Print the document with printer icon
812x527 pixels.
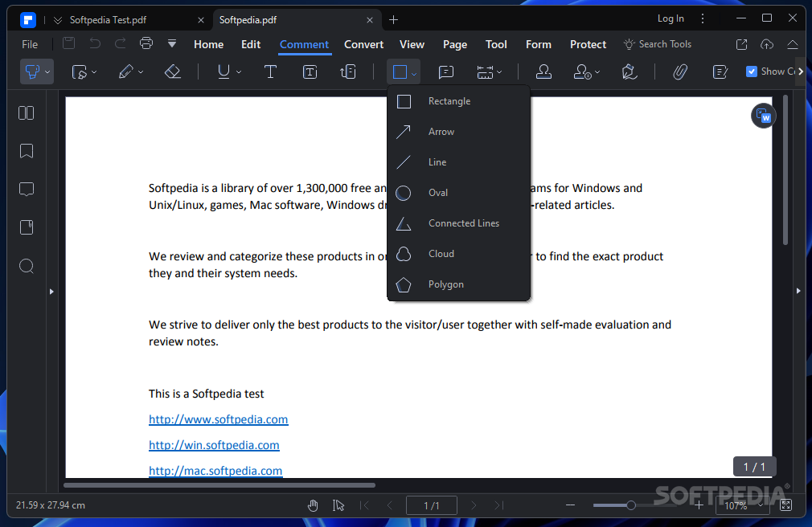tap(146, 43)
